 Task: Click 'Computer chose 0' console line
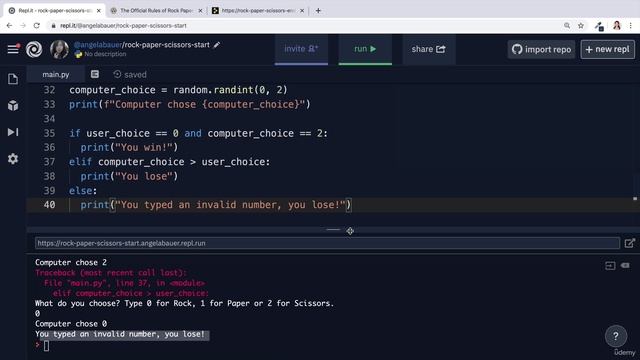point(71,324)
